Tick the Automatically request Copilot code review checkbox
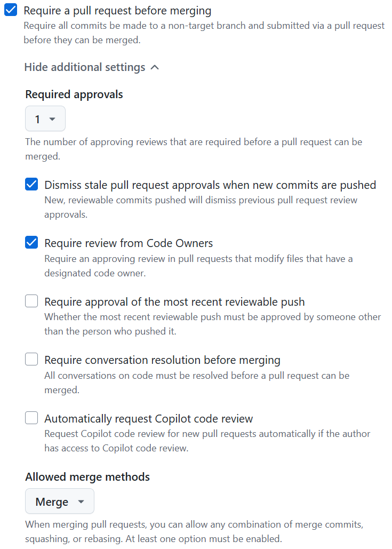Image resolution: width=392 pixels, height=549 pixels. click(x=31, y=418)
